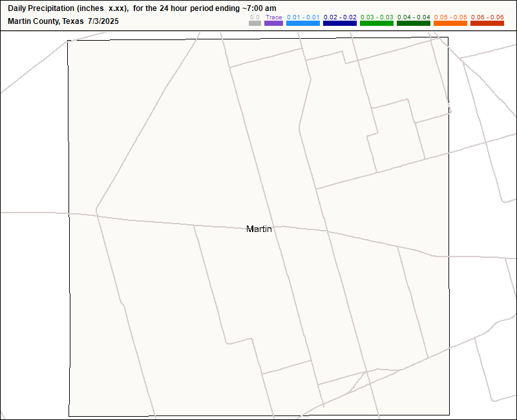The width and height of the screenshot is (517, 420).
Task: Click the navy 0.02 legend swatch
Action: click(x=340, y=23)
